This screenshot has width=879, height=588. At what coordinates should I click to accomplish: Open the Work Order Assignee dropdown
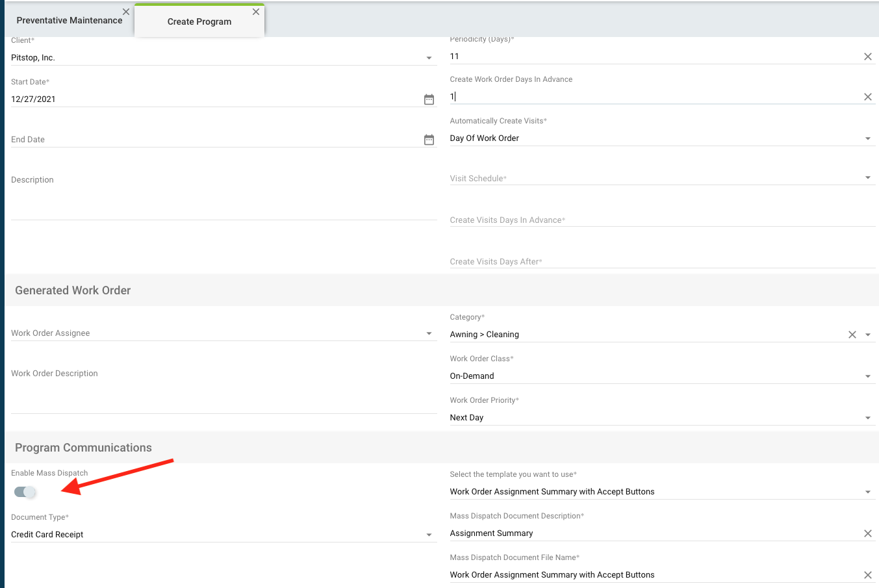pos(429,333)
